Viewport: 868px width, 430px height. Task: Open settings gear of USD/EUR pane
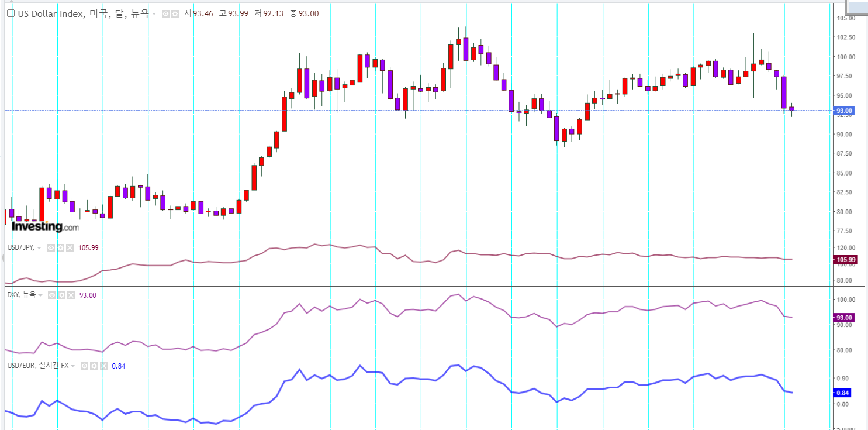pos(94,366)
